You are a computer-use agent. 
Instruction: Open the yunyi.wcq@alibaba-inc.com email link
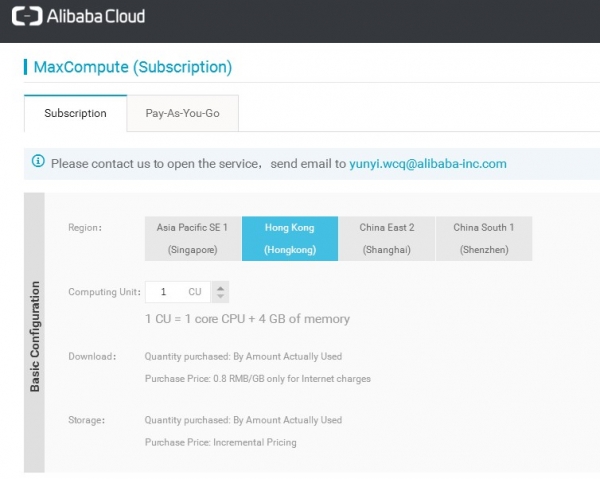(428, 164)
